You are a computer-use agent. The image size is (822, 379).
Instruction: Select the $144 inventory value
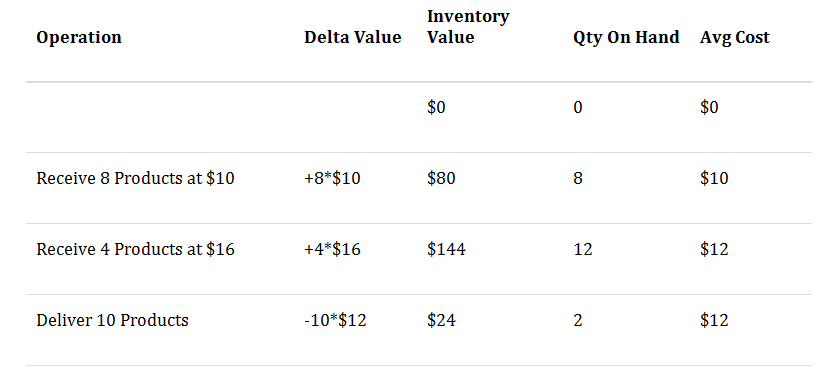(x=446, y=249)
